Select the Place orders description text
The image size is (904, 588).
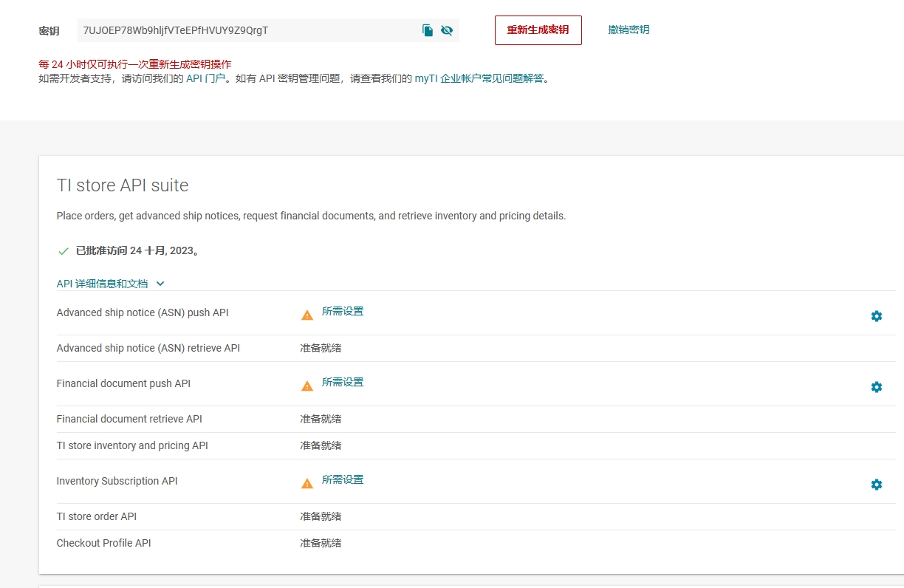click(311, 216)
